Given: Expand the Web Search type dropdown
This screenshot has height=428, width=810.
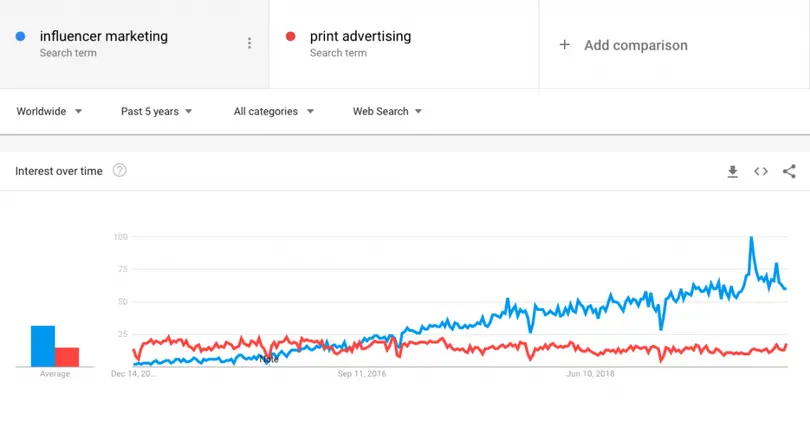Looking at the screenshot, I should point(387,111).
